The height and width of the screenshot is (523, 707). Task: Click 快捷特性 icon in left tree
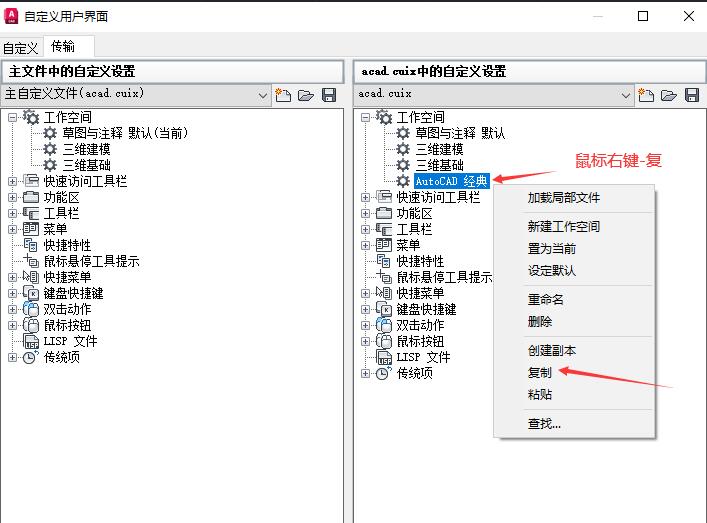click(x=31, y=245)
